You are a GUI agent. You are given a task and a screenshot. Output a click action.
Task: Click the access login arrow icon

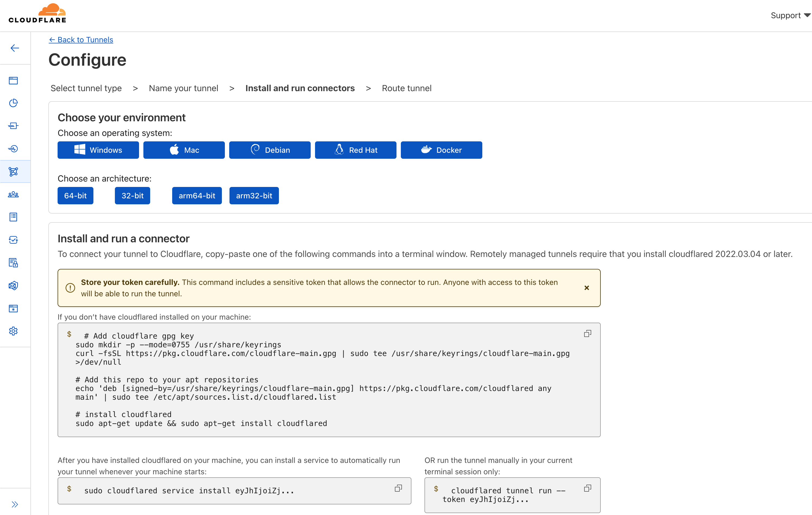point(14,148)
